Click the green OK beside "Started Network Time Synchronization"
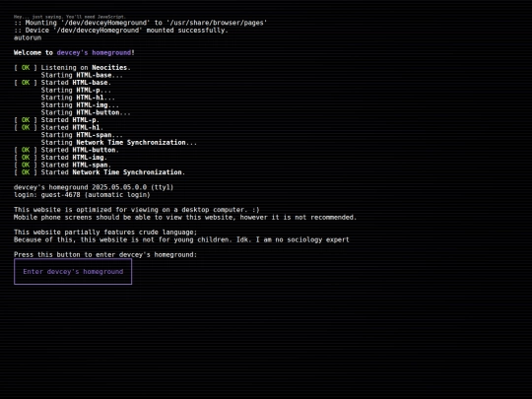The image size is (532, 399). (x=26, y=172)
